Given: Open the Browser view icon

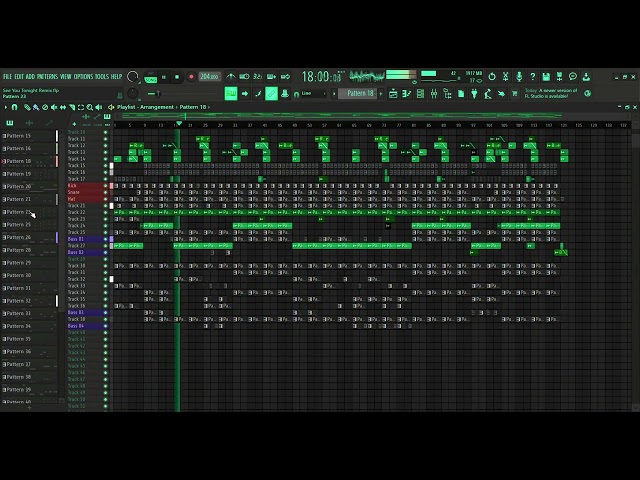Looking at the screenshot, I should pyautogui.click(x=447, y=94).
